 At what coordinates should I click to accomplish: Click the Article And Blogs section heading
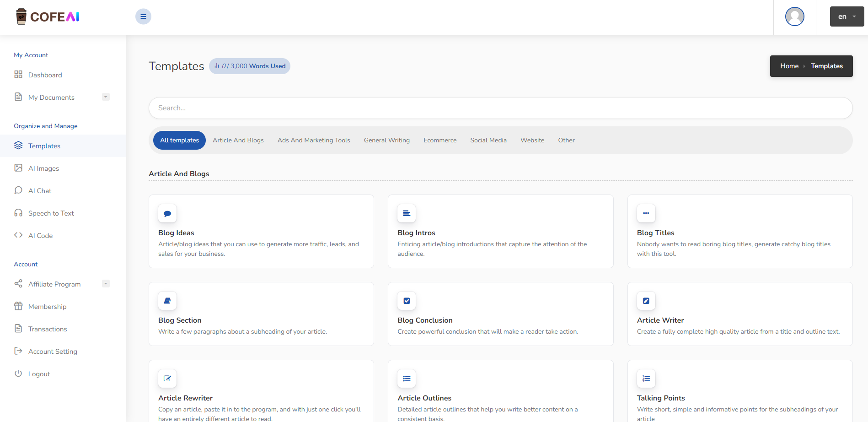pos(179,173)
